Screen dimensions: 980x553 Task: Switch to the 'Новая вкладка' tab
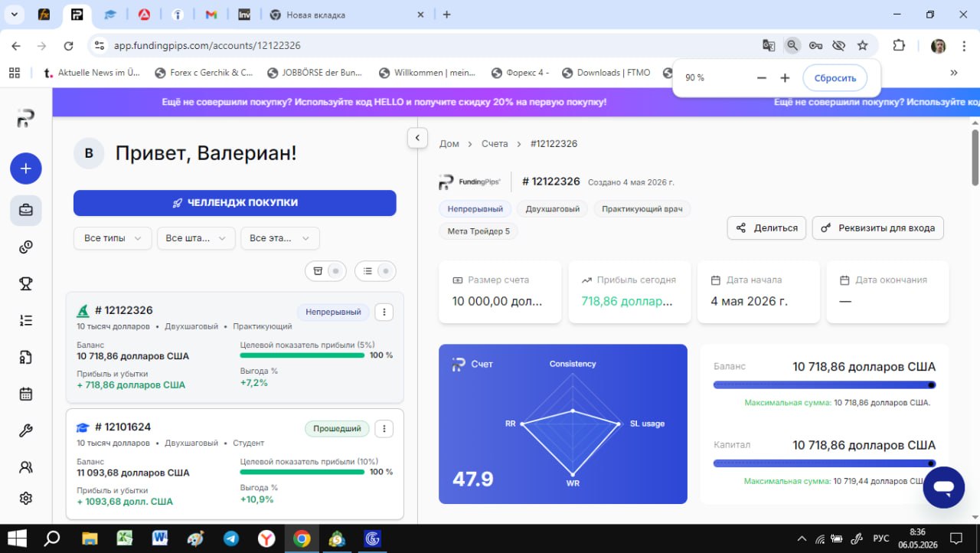(x=346, y=15)
